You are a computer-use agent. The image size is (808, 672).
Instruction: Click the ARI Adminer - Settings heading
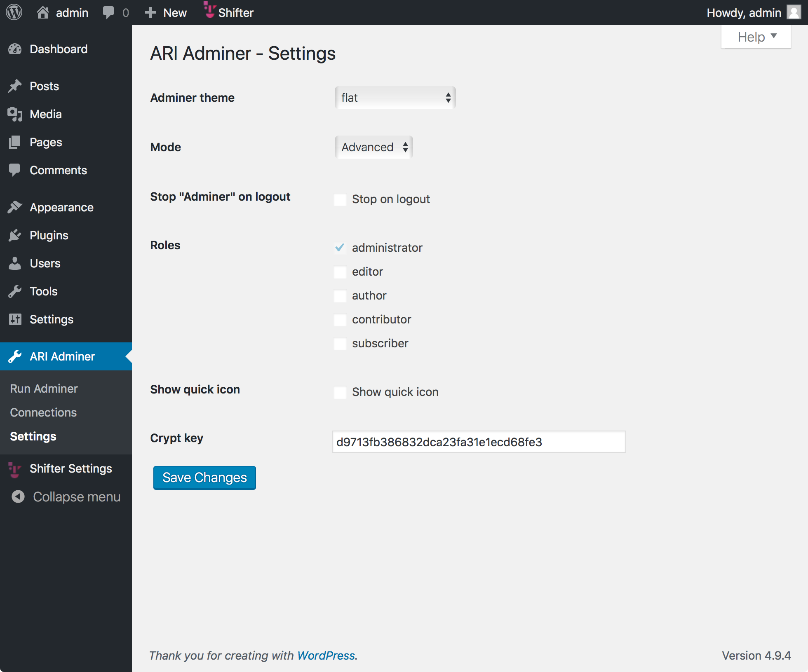[243, 53]
